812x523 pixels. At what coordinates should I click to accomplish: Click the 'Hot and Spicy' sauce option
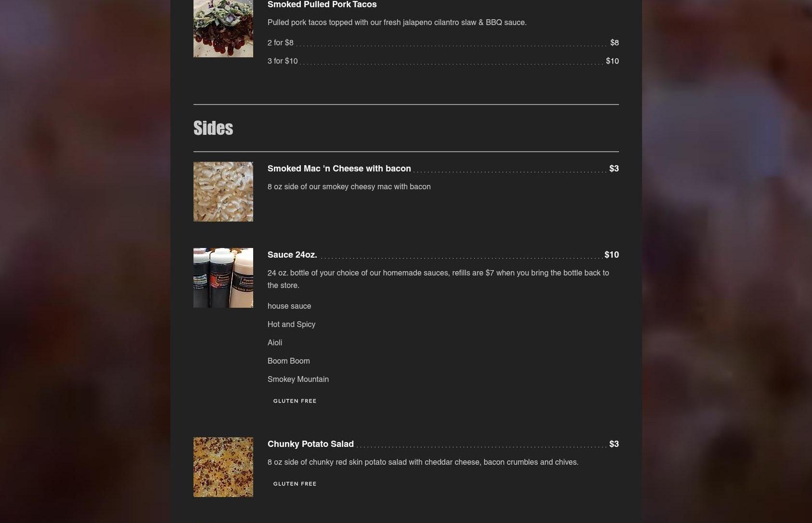point(291,325)
